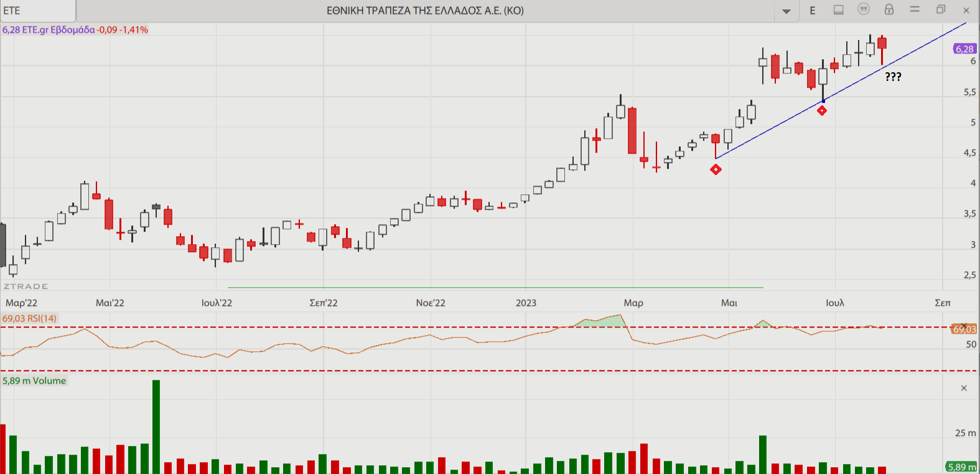The width and height of the screenshot is (980, 474).
Task: Click the ETE ticker symbol field
Action: pos(37,11)
